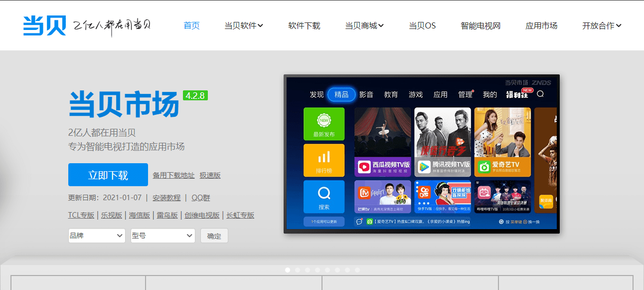644x290 pixels.
Task: Select 软件下载 in the top navigation
Action: (x=304, y=25)
